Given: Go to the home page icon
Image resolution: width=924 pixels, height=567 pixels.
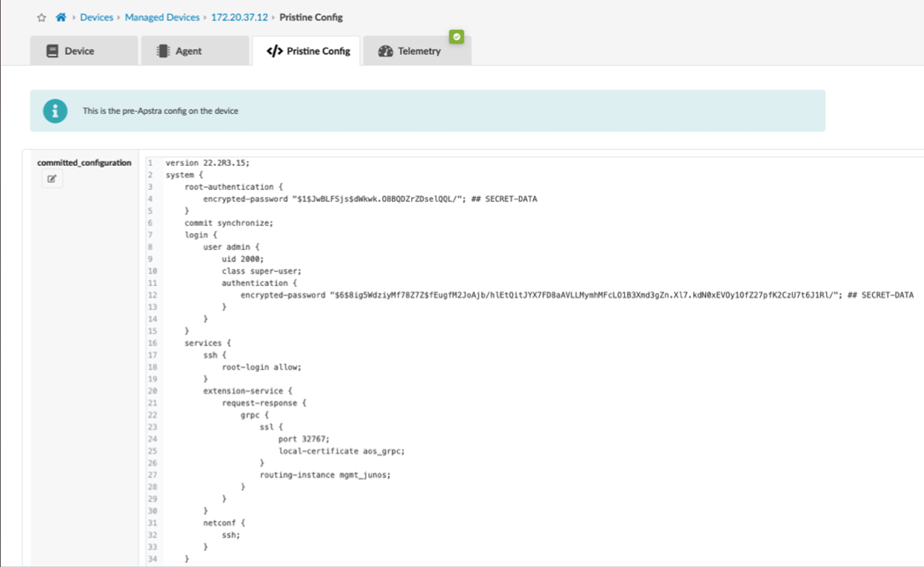Looking at the screenshot, I should click(61, 18).
